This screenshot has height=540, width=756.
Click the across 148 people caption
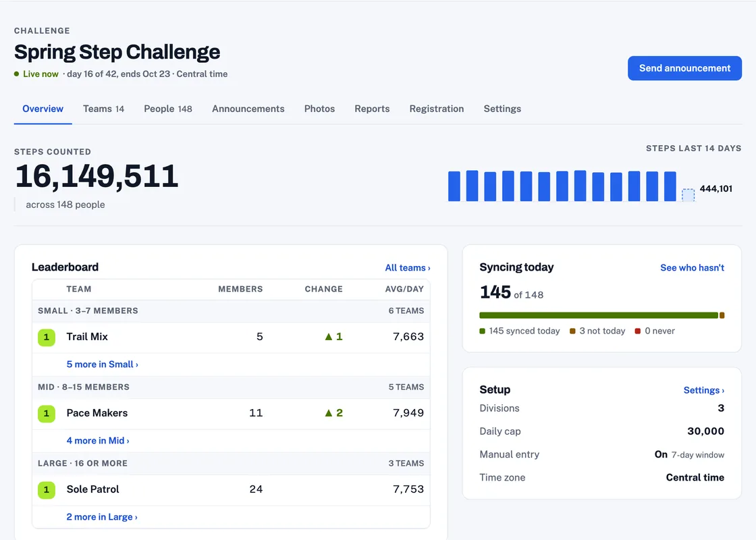tap(65, 205)
